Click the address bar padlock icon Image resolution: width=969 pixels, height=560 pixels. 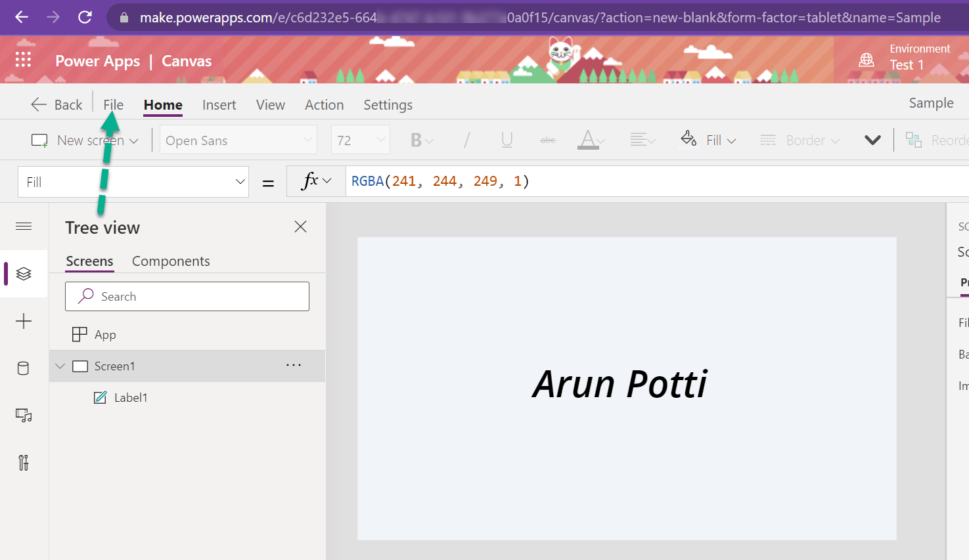click(x=124, y=18)
